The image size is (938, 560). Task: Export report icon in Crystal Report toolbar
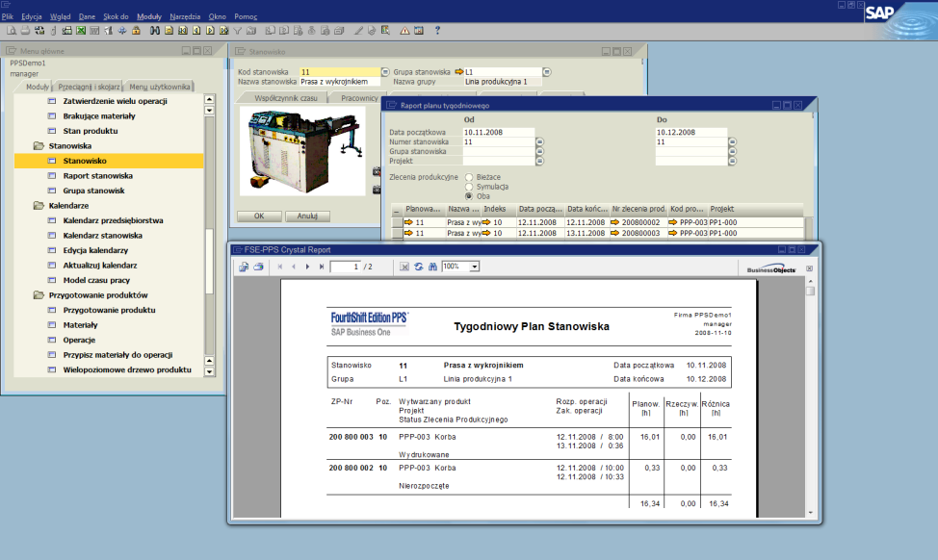coord(244,267)
